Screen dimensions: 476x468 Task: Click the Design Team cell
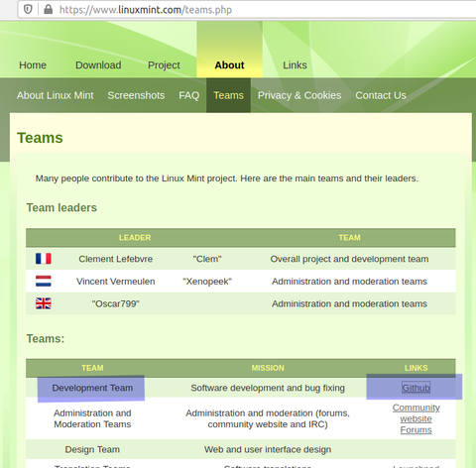pos(92,449)
